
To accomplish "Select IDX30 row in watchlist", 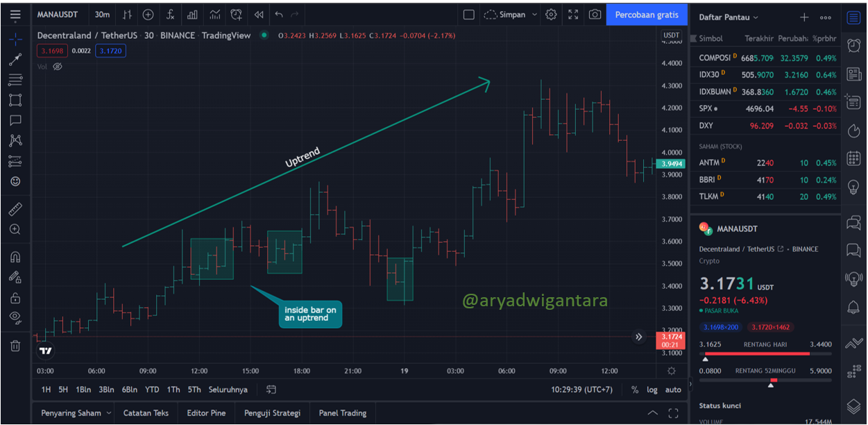I will pyautogui.click(x=767, y=74).
